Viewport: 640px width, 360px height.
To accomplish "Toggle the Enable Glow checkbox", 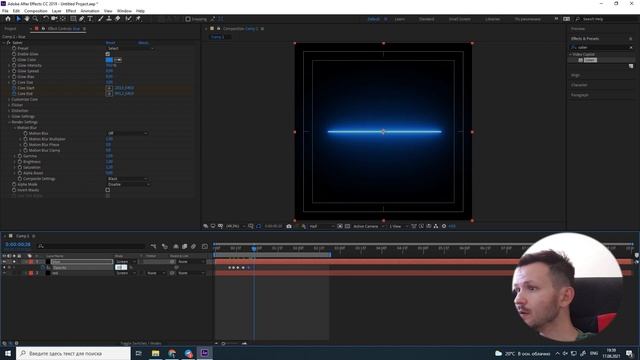I will pos(108,54).
